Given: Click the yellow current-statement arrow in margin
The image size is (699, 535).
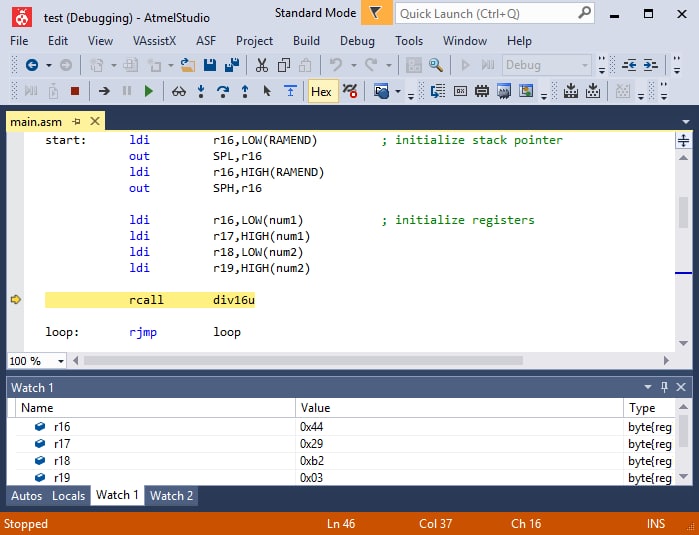Looking at the screenshot, I should pyautogui.click(x=16, y=300).
